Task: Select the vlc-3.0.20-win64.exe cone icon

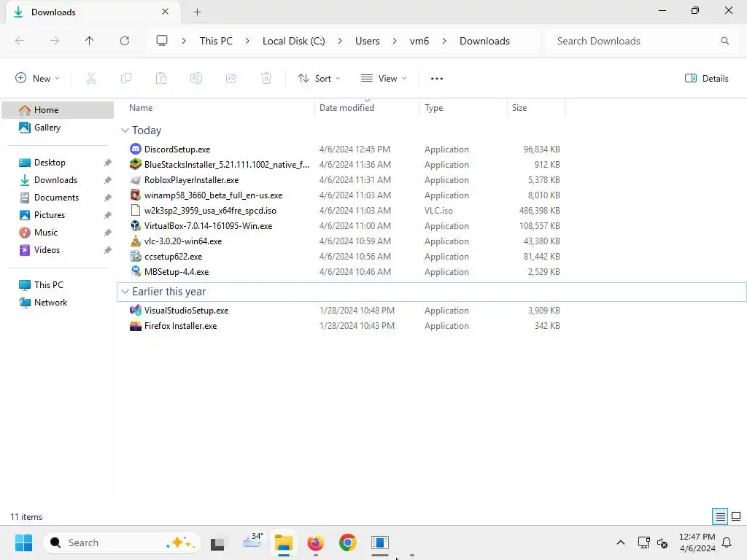Action: [135, 241]
